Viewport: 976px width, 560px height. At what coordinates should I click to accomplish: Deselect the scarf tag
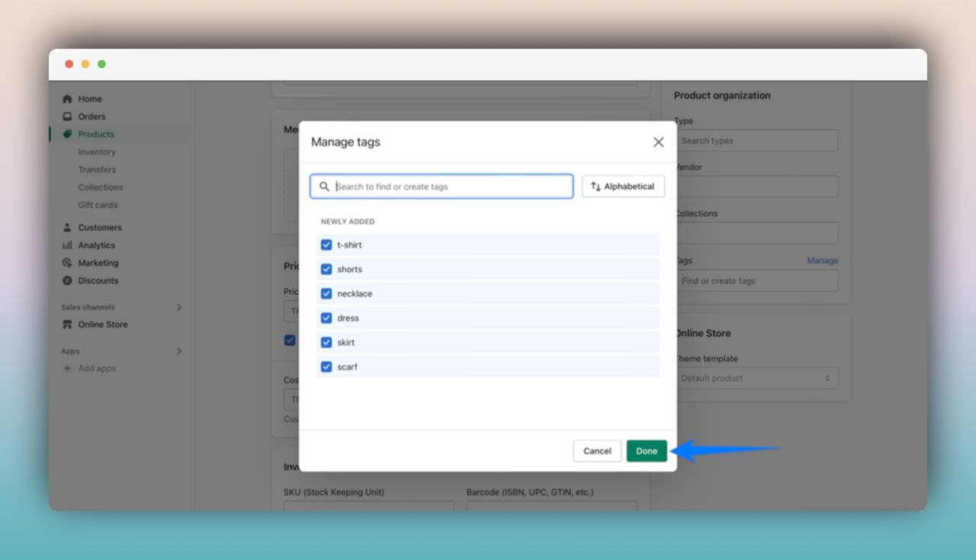pos(326,366)
